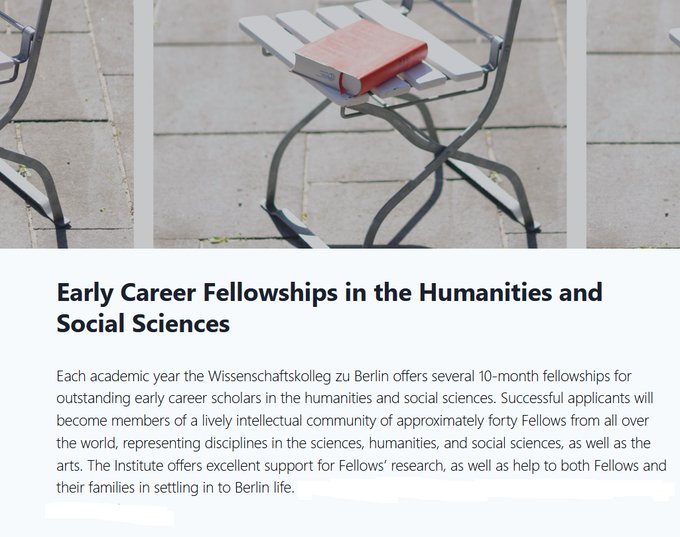Screen dimensions: 680x537
Task: Click the Early Career Fellowships heading
Action: pos(330,308)
